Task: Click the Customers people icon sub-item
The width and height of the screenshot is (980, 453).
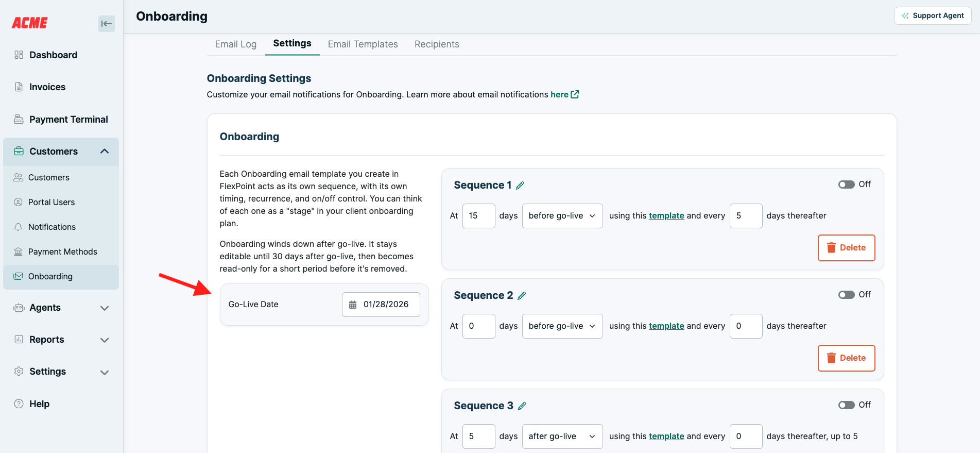Action: point(18,177)
